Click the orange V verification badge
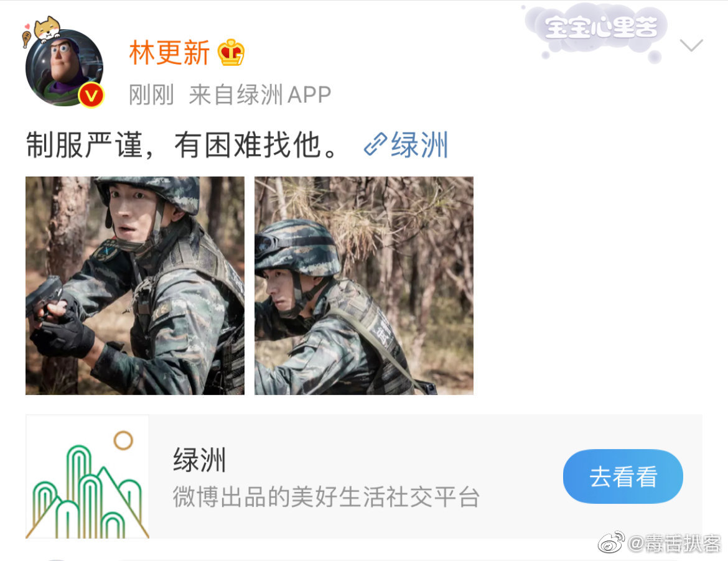 pyautogui.click(x=91, y=96)
